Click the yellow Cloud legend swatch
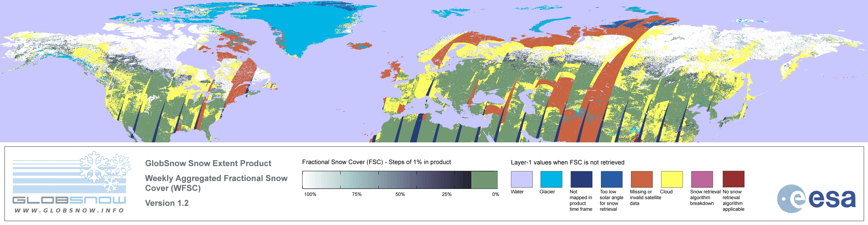Image resolution: width=868 pixels, height=225 pixels. click(x=671, y=179)
